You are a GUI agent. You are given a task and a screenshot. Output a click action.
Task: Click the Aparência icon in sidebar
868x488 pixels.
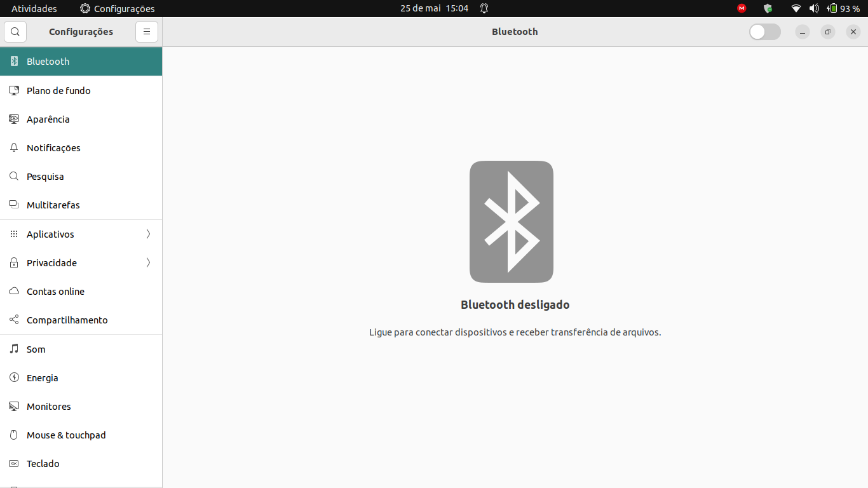[14, 119]
